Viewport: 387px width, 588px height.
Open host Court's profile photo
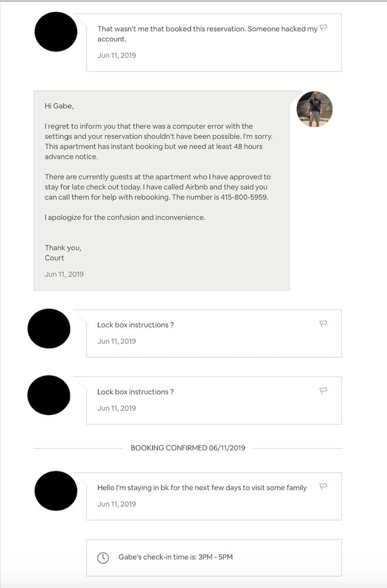(x=315, y=109)
